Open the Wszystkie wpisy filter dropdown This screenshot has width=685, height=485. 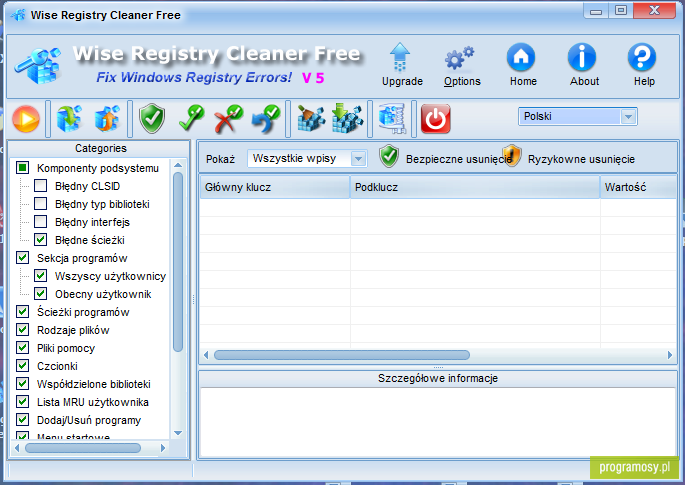point(307,158)
